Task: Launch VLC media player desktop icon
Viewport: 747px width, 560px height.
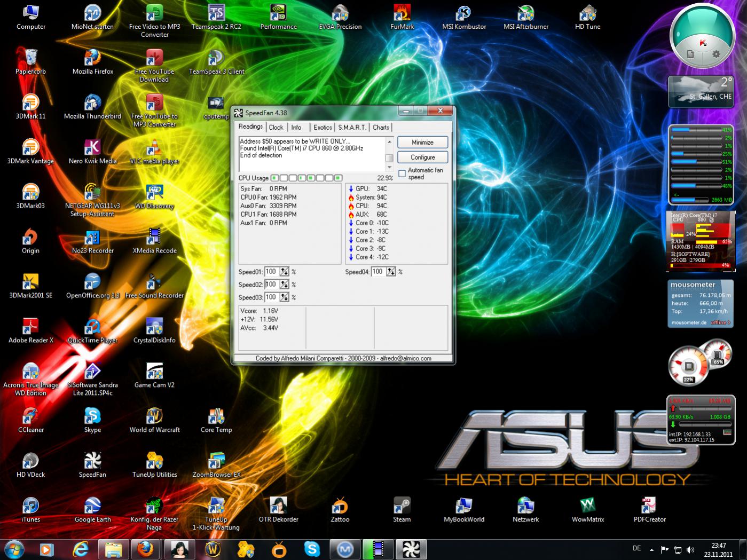Action: (x=154, y=151)
